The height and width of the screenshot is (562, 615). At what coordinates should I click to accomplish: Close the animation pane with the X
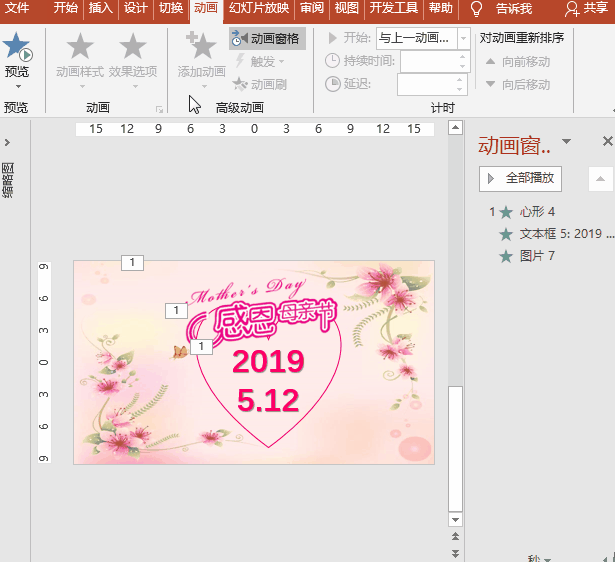(x=606, y=143)
